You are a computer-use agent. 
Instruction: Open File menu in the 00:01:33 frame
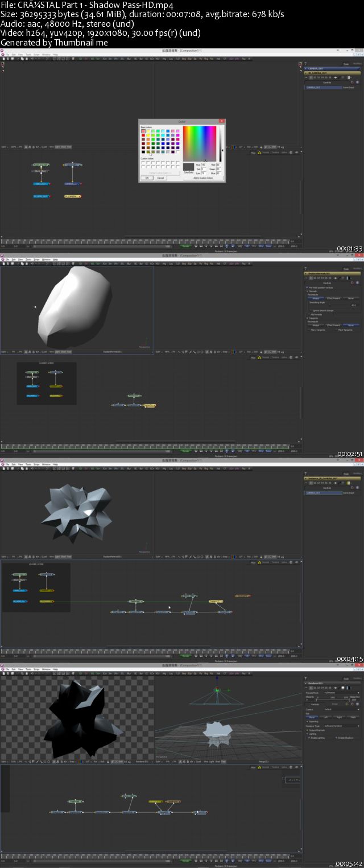pyautogui.click(x=6, y=54)
